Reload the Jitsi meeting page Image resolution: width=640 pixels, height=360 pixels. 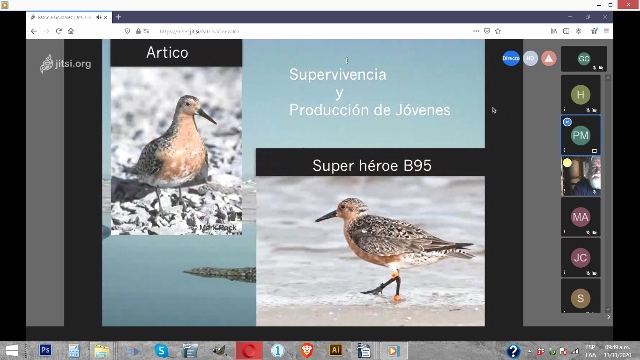click(59, 31)
